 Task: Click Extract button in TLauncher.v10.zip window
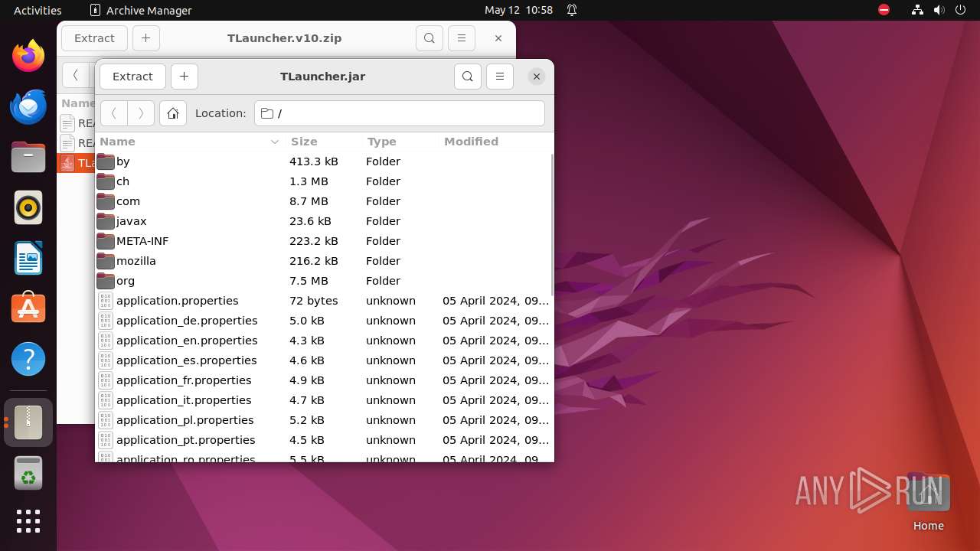[94, 38]
